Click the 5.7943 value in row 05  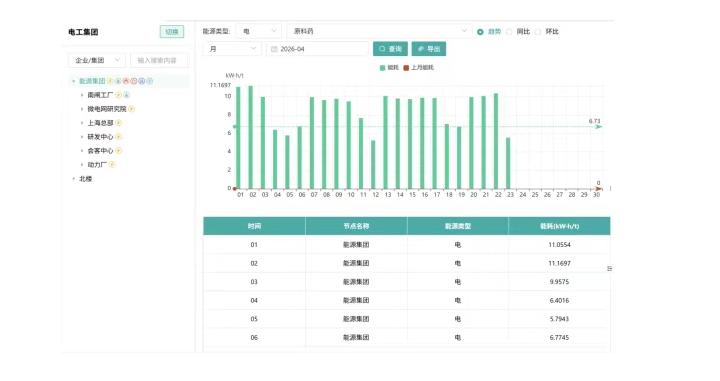pos(559,319)
